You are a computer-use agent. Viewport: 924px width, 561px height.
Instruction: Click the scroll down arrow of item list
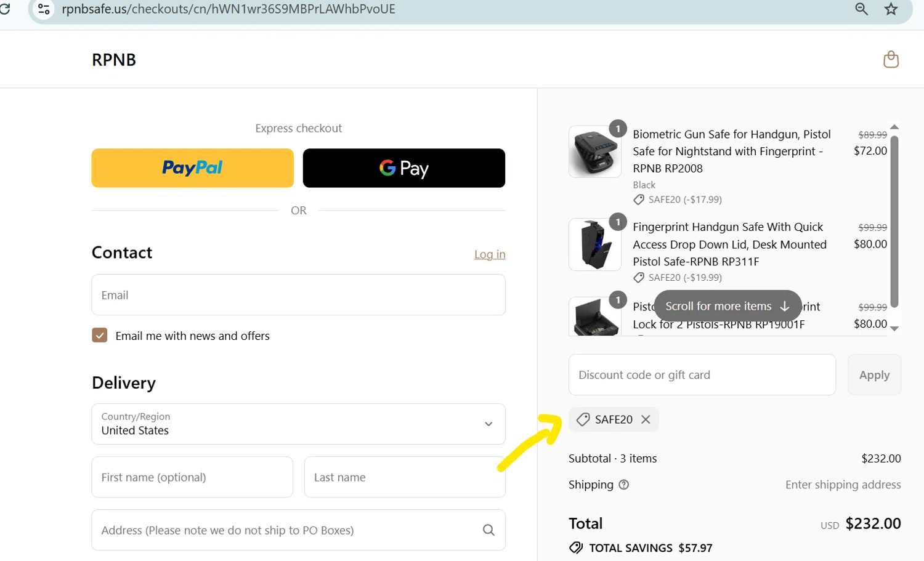pos(894,329)
